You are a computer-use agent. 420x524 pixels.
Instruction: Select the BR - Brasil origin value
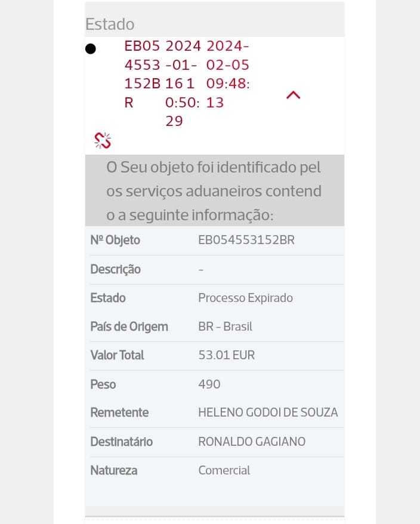225,326
